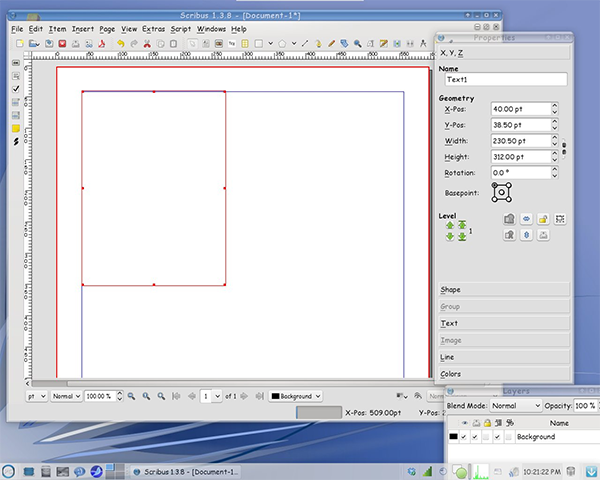
Task: Click the X, Y, Z tab header
Action: click(x=504, y=53)
